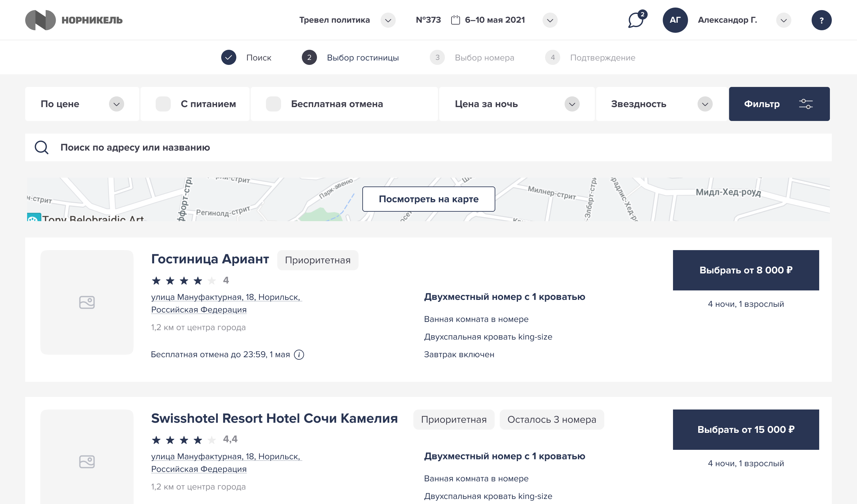Open the Фильтр button

(x=779, y=104)
